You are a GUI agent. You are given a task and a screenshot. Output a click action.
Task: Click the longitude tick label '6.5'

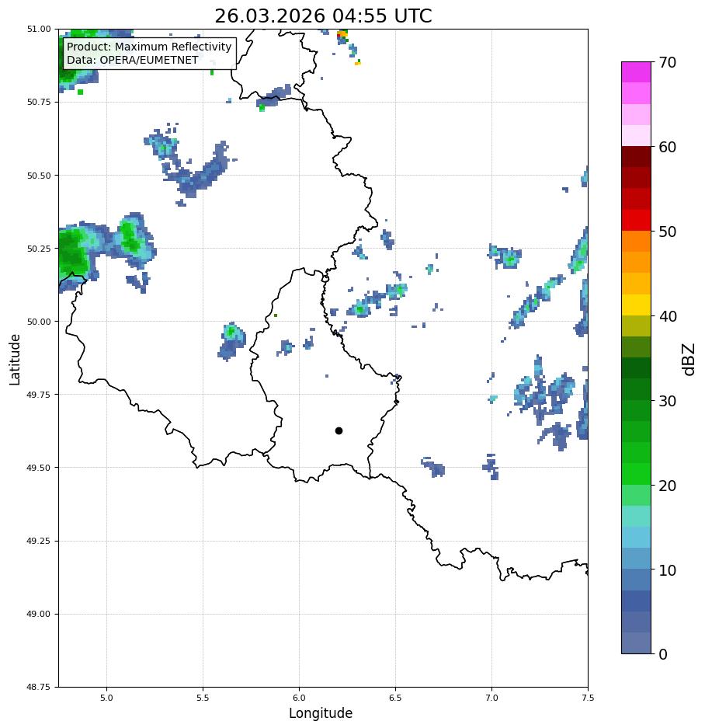pos(395,698)
